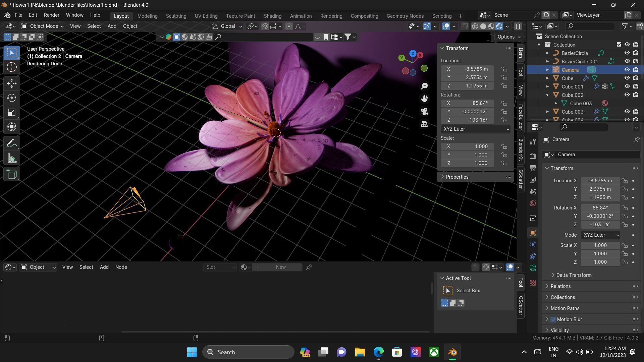The height and width of the screenshot is (362, 644).
Task: Expand the Relations panel
Action: coord(560,287)
